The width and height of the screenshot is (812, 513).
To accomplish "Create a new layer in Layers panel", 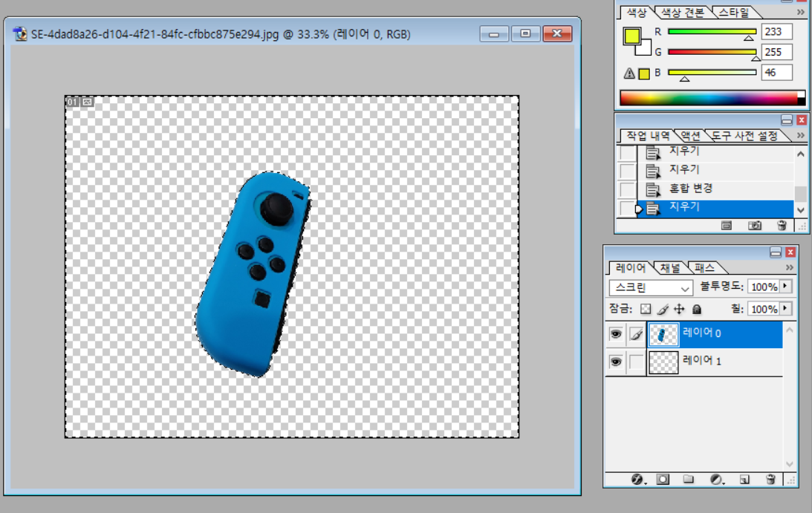I will pyautogui.click(x=744, y=480).
